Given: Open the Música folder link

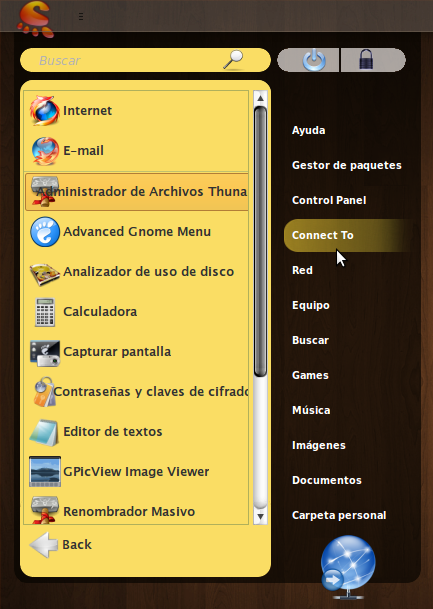Looking at the screenshot, I should (x=311, y=410).
